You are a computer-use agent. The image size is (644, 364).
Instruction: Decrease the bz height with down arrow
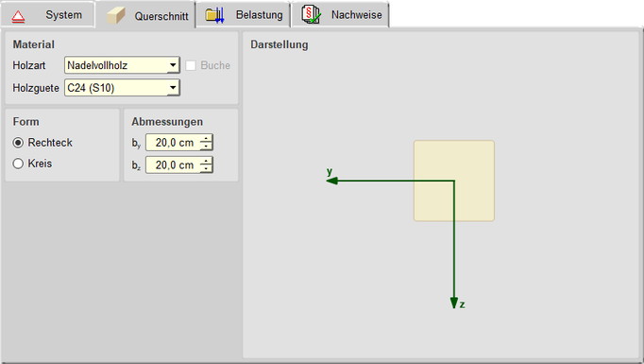click(x=206, y=168)
